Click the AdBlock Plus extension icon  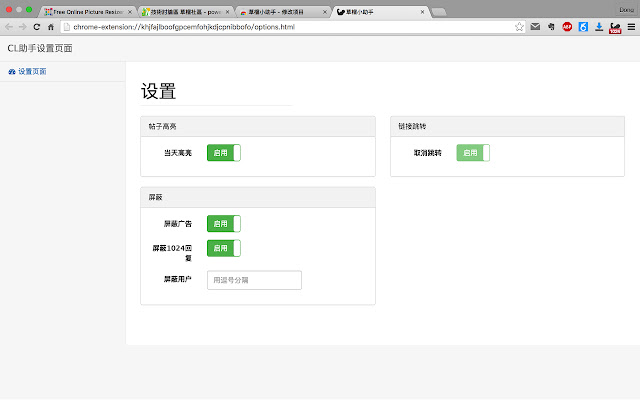pyautogui.click(x=567, y=27)
